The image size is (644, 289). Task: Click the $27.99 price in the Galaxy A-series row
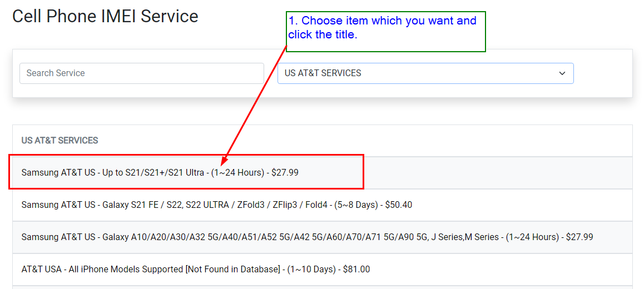(579, 237)
